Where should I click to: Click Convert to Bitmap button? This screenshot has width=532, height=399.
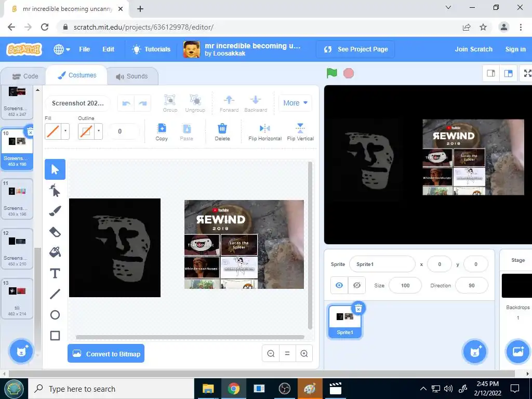coord(106,353)
